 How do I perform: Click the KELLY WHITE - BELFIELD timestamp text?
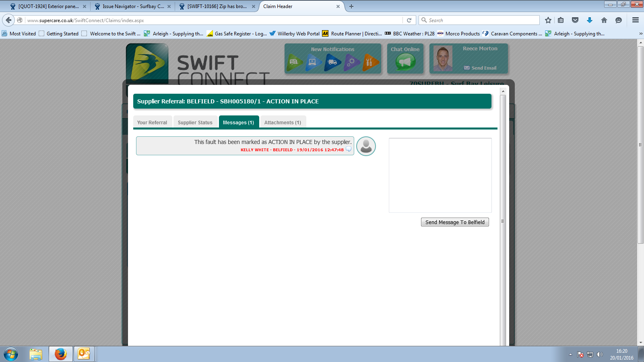click(292, 150)
